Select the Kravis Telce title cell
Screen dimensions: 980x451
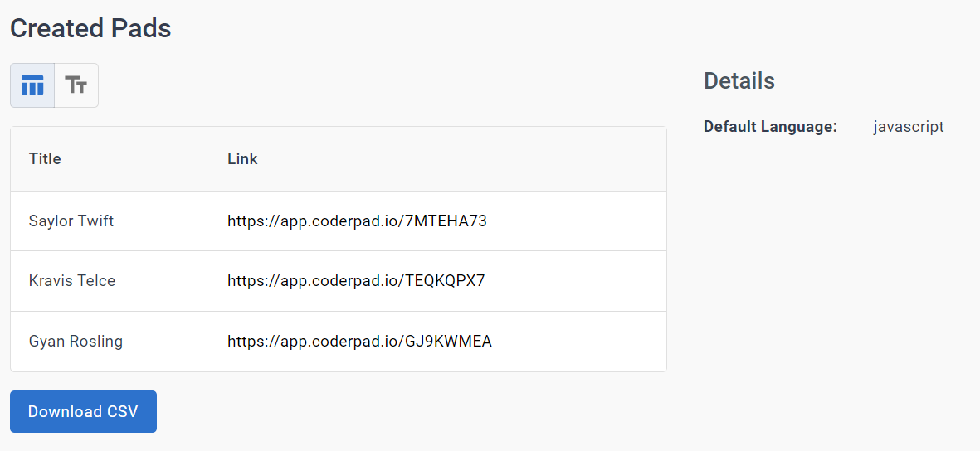(x=72, y=281)
